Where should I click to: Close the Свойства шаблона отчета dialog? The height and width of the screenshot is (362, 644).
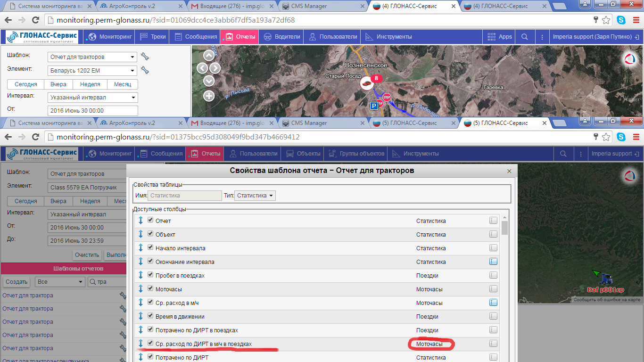tap(509, 171)
